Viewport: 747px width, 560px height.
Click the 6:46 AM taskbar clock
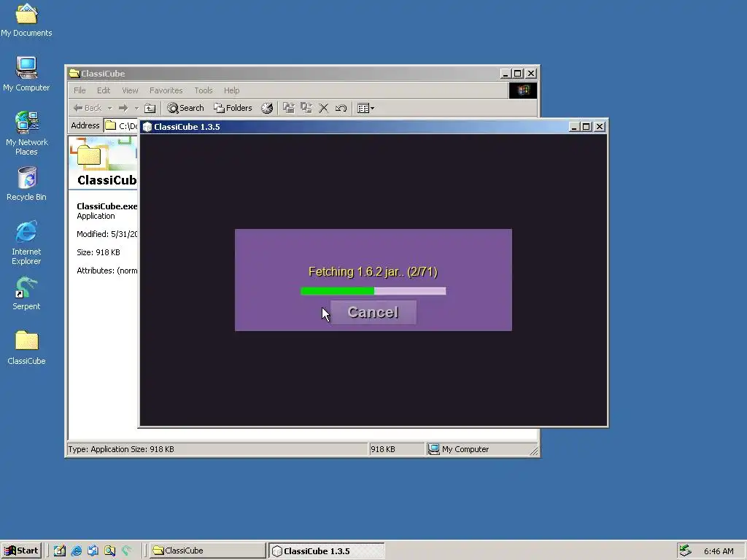[719, 551]
